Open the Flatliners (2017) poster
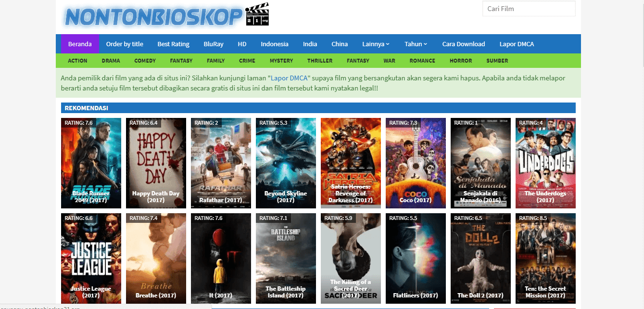 [x=416, y=258]
